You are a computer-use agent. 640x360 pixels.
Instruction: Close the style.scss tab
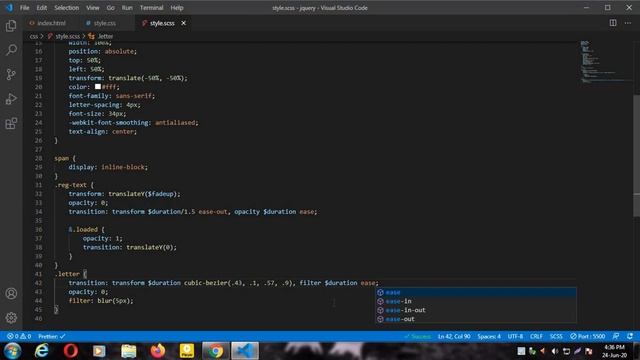click(184, 23)
